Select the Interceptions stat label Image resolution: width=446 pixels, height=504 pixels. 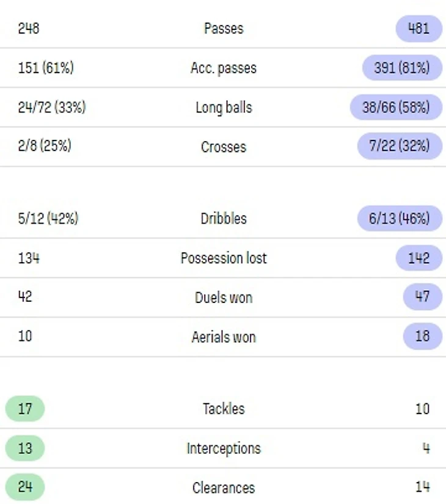pos(224,448)
